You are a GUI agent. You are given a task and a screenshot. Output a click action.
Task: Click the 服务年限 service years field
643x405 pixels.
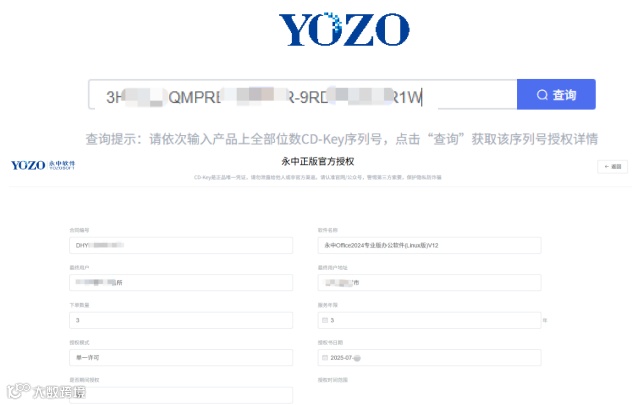coord(429,320)
